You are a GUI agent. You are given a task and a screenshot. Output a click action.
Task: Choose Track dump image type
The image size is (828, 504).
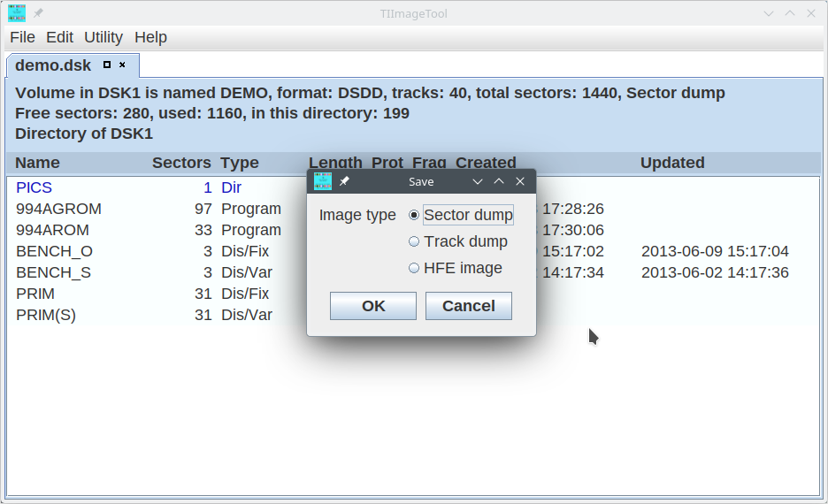(x=414, y=241)
